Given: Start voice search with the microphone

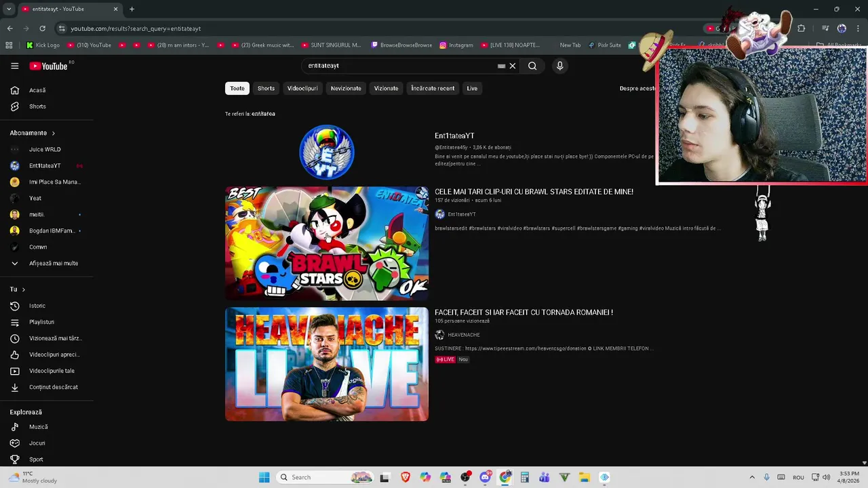Looking at the screenshot, I should click(x=559, y=66).
